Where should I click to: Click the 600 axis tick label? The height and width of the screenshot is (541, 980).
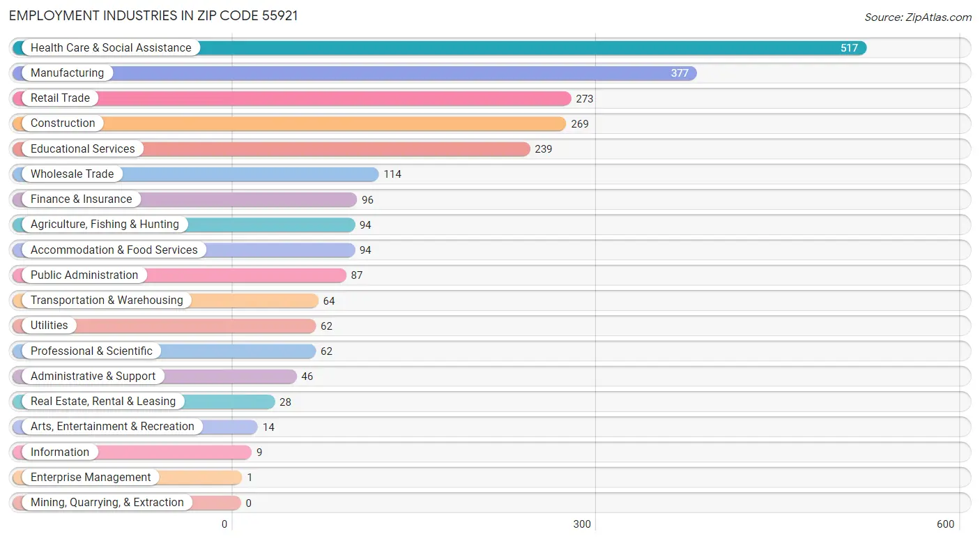(x=945, y=524)
